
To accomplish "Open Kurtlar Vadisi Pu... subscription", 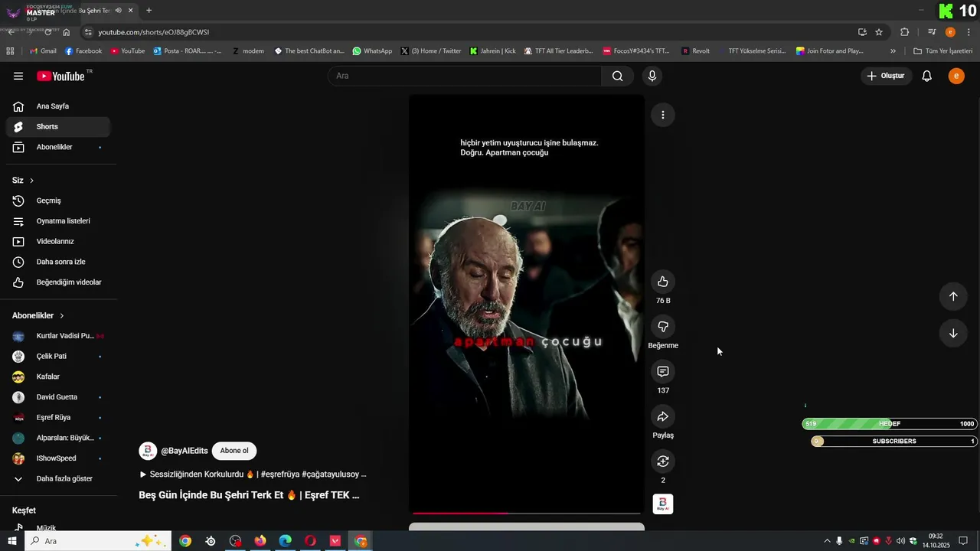I will pos(58,336).
